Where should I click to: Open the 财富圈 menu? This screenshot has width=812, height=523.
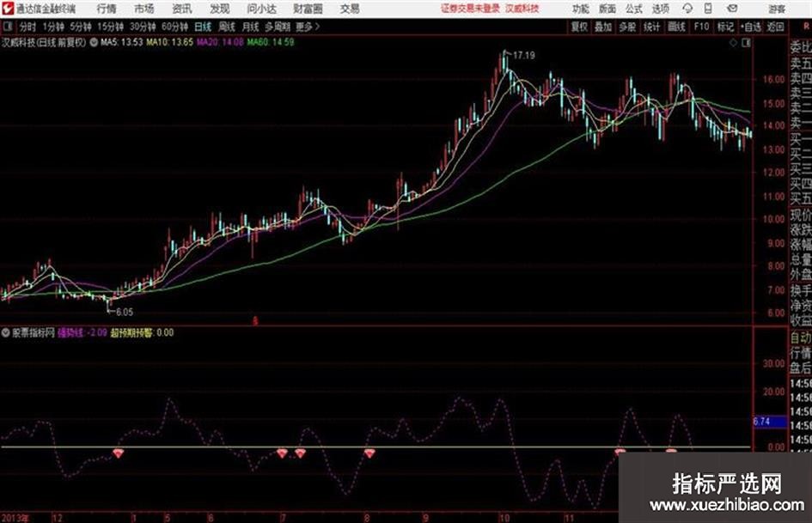(308, 9)
